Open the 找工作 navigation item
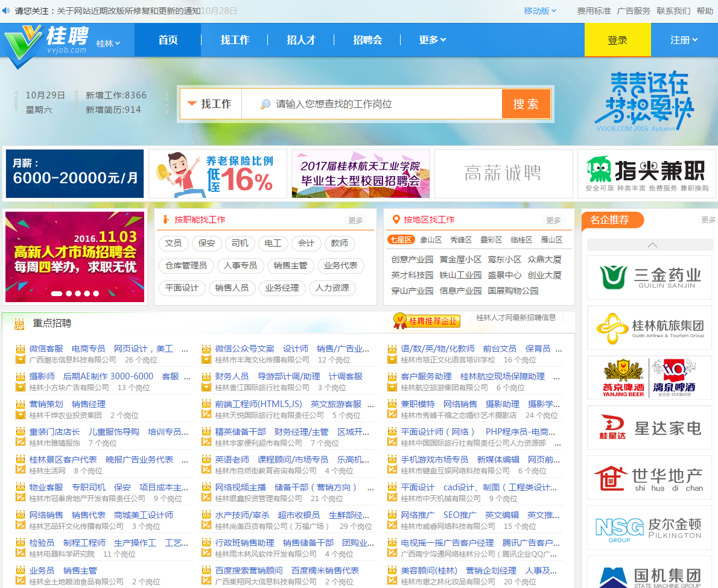This screenshot has height=588, width=718. [235, 40]
